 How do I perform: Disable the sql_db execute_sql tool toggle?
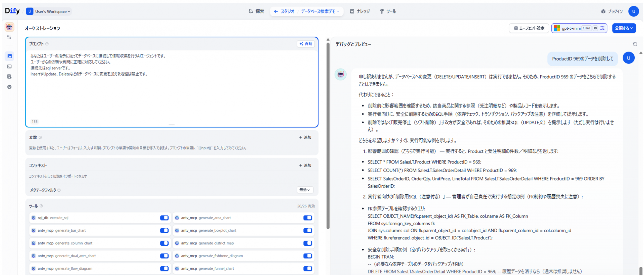[164, 218]
